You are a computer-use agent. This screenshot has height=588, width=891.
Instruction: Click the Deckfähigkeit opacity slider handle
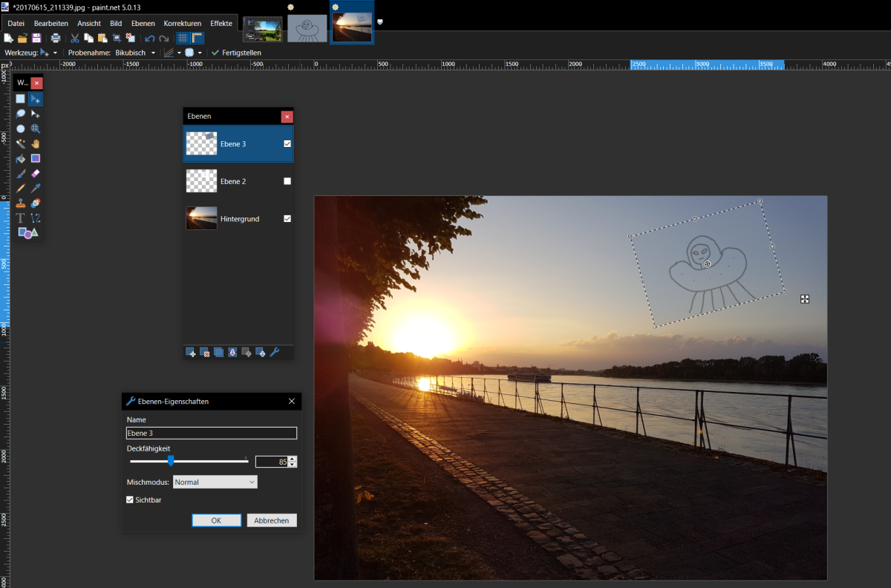coord(171,461)
